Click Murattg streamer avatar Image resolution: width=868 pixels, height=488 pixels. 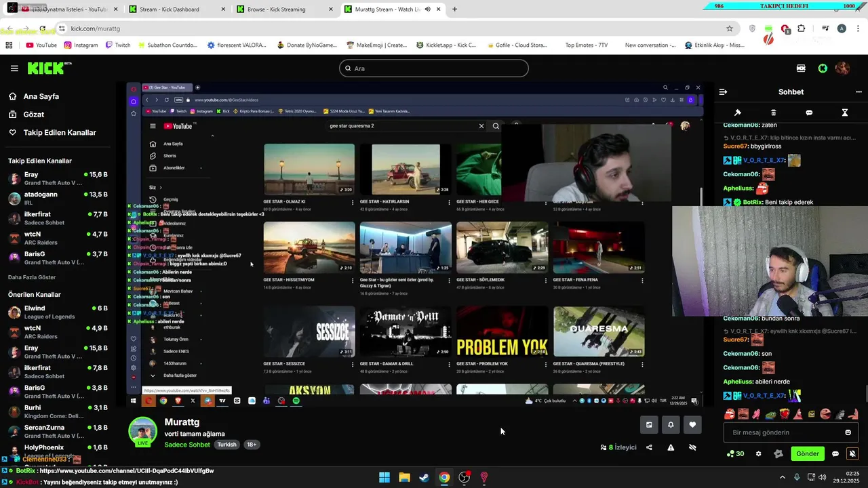(143, 431)
